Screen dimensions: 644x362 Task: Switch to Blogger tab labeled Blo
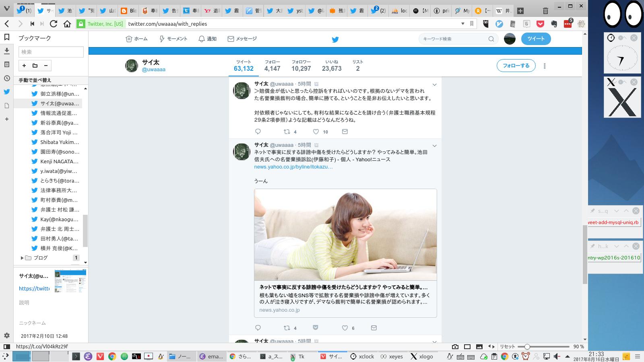[x=128, y=11]
